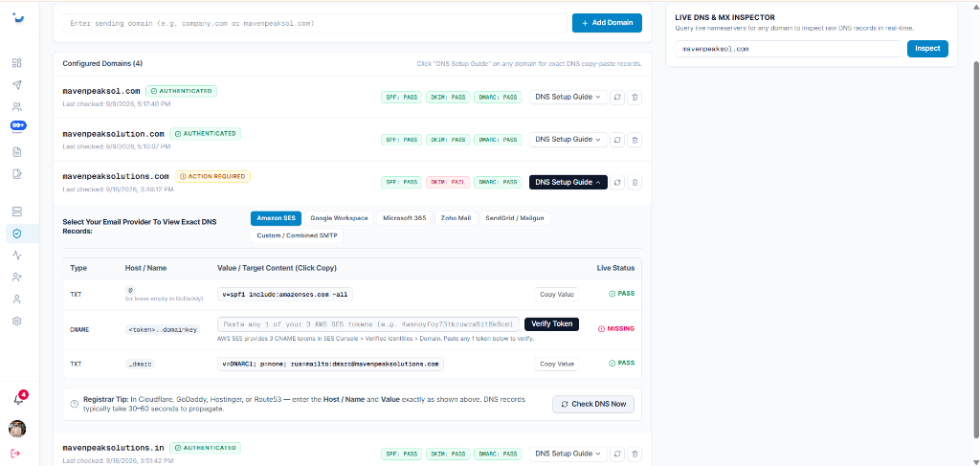980x466 pixels.
Task: Open the inbox icon with 99+ badge
Action: pyautogui.click(x=18, y=127)
